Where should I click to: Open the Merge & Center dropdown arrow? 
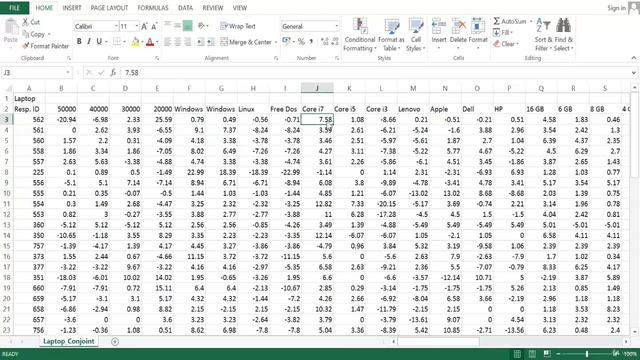[x=276, y=42]
